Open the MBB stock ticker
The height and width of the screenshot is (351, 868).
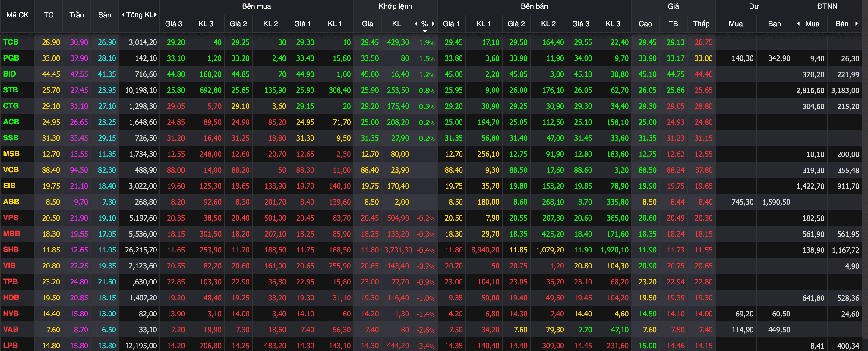click(x=11, y=233)
